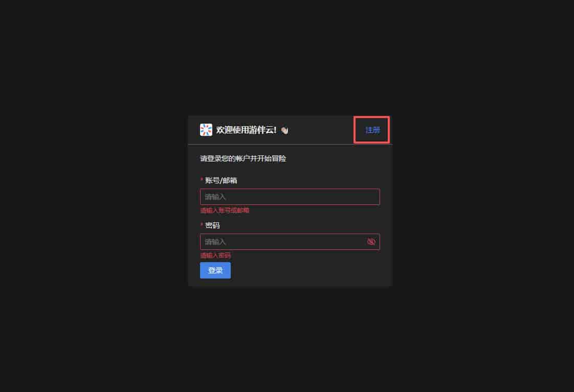The image size is (574, 392).
Task: Open the 注册 registration link
Action: [372, 130]
